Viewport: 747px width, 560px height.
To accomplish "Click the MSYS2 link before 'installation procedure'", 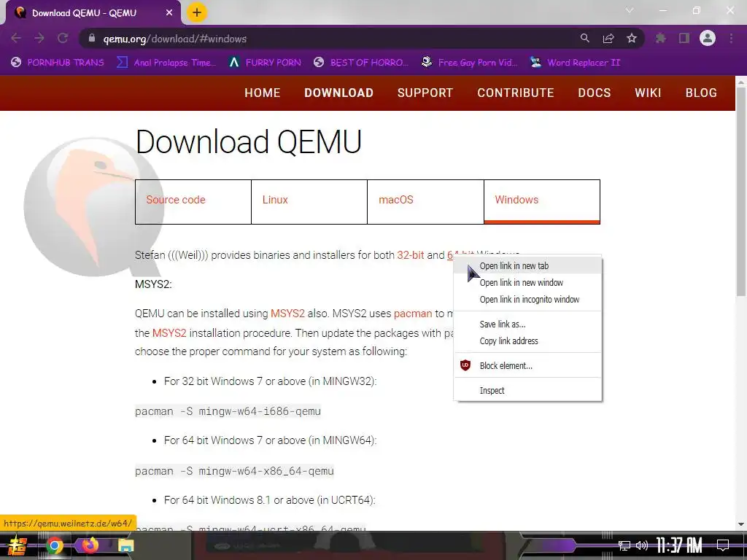I will tap(169, 332).
